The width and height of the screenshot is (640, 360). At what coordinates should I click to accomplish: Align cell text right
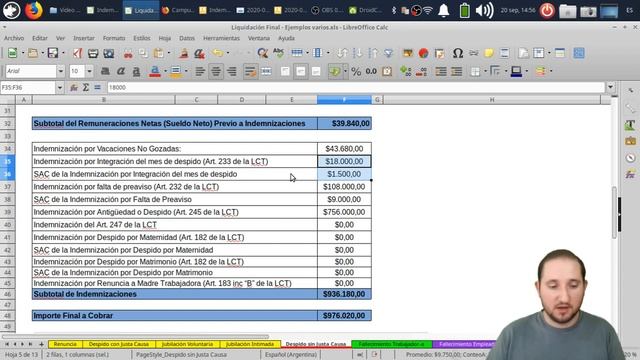[231, 71]
